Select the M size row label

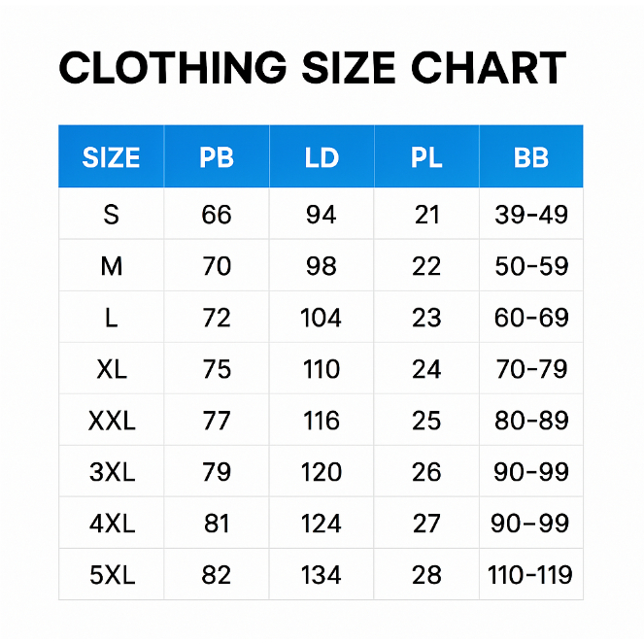[x=111, y=266]
